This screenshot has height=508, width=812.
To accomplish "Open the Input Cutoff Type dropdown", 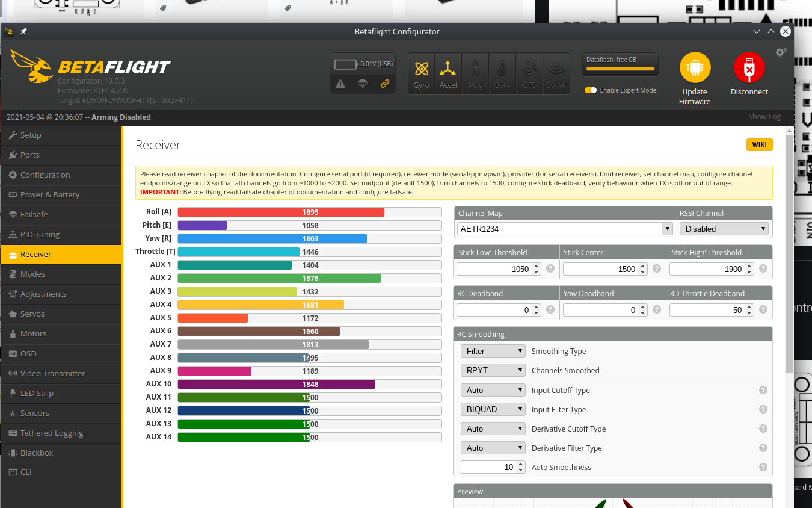I will (x=493, y=390).
